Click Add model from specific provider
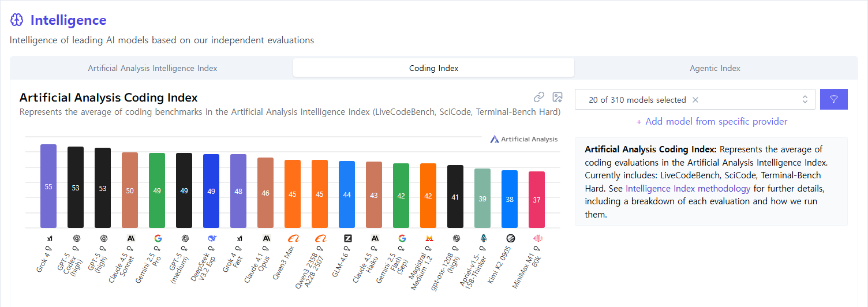Screen dimensions: 868x307 [712, 122]
